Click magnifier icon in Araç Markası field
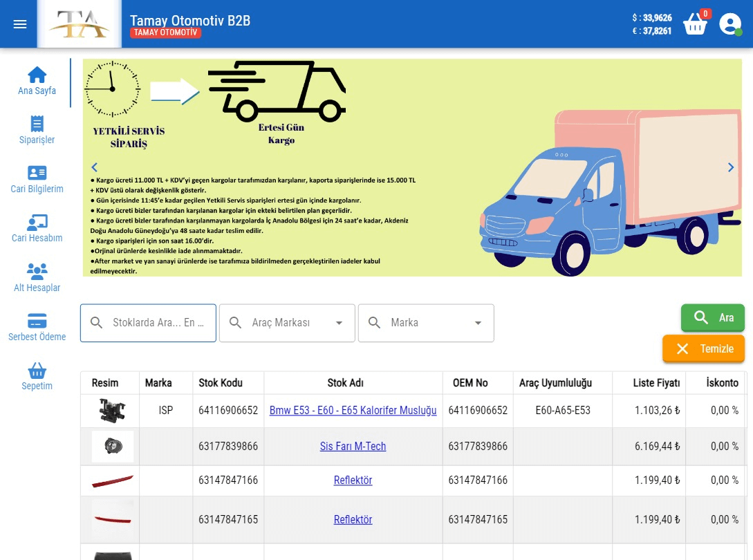Image resolution: width=753 pixels, height=560 pixels. 235,322
